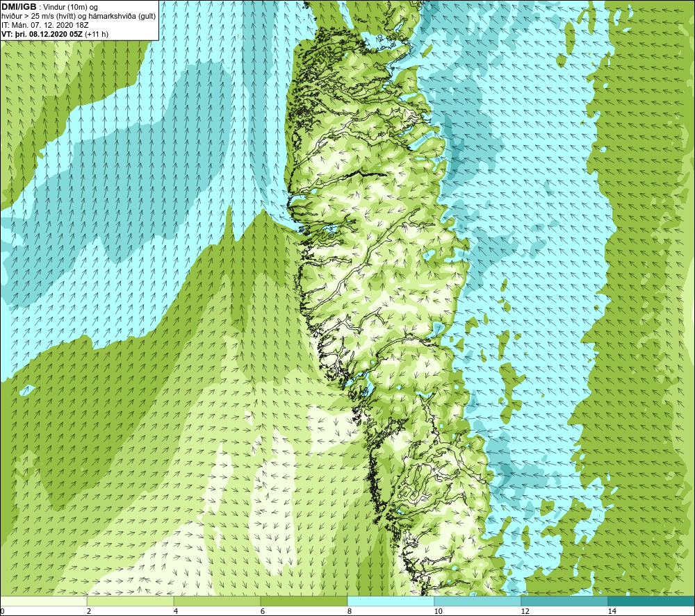Select the 8–10 m/s light cyan swatch
695x616 pixels.
pos(391,601)
